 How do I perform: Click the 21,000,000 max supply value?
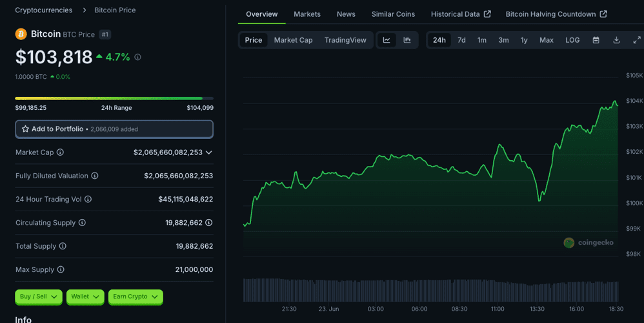194,269
